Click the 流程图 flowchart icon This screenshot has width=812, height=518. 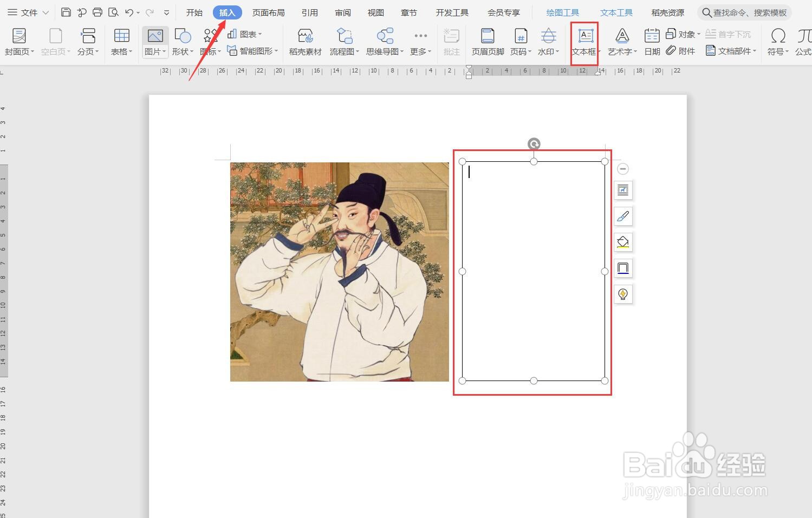345,36
